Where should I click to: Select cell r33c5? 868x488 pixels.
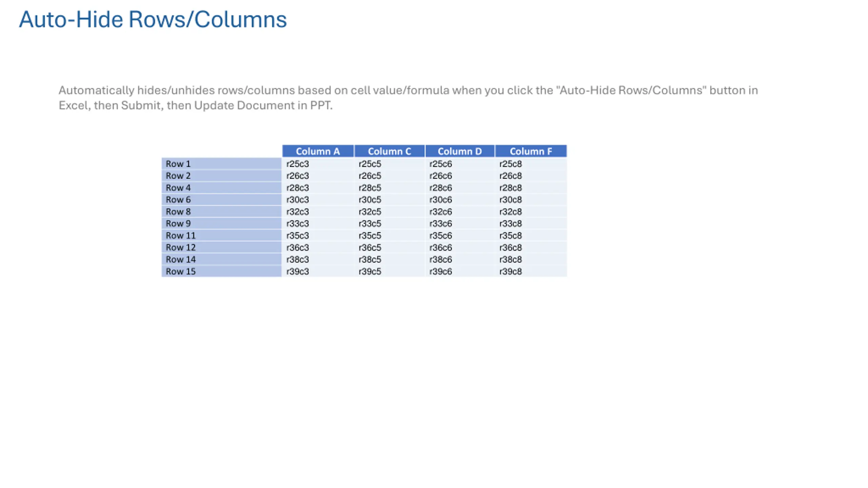(390, 223)
